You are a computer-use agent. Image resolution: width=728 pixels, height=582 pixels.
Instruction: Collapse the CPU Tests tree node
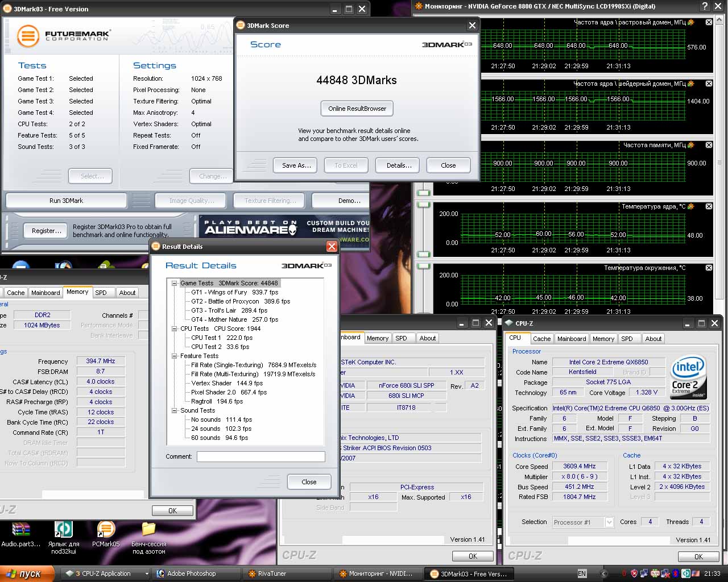[175, 329]
